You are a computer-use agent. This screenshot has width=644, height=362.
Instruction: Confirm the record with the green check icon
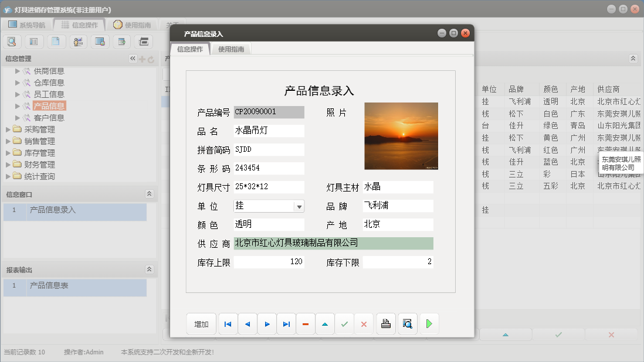coord(344,323)
